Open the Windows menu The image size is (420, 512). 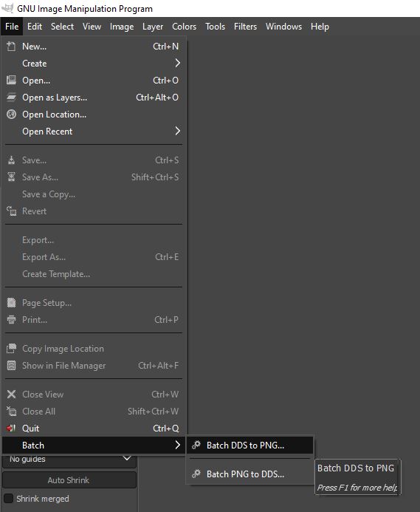(283, 27)
